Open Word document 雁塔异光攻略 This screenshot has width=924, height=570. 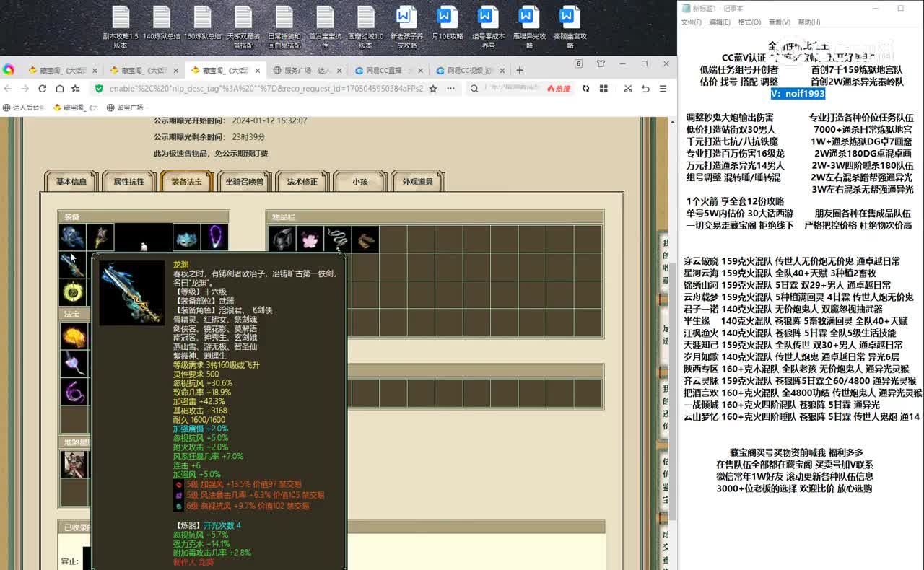pos(529,27)
